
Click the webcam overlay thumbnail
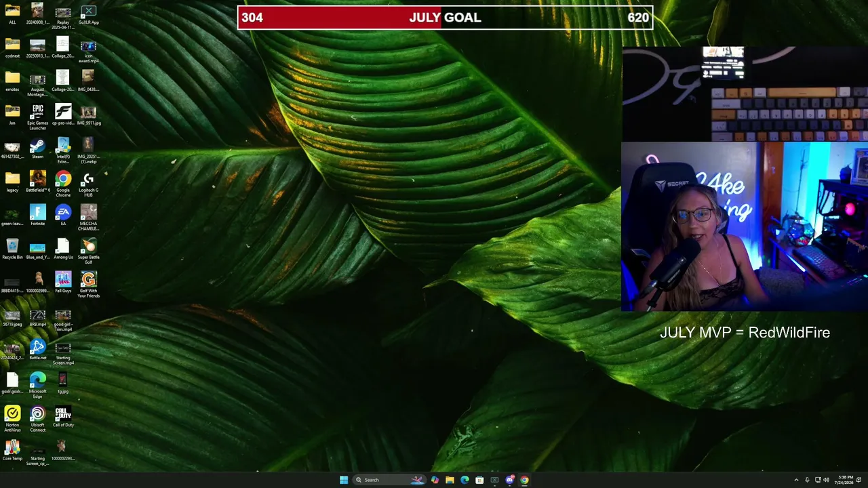744,227
